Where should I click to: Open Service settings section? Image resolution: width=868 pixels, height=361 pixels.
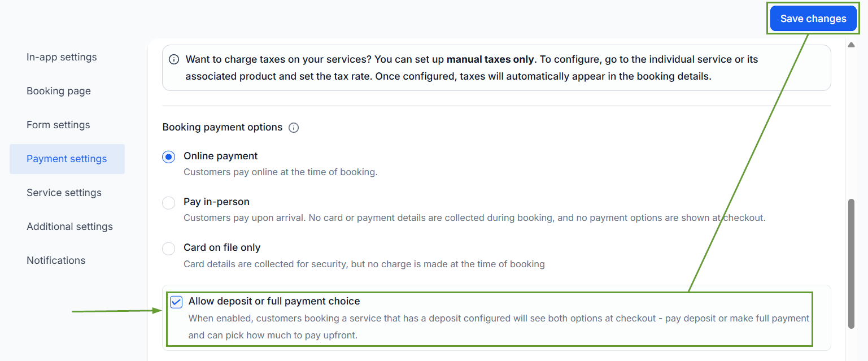[x=64, y=193]
